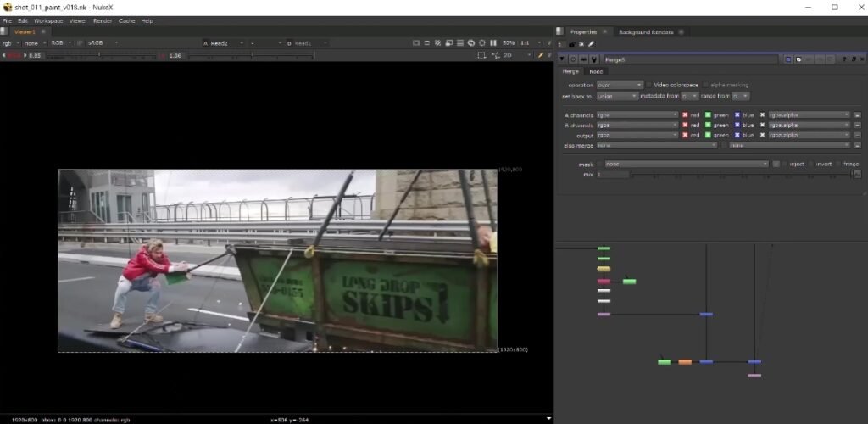Close the Merge5 properties panel

pyautogui.click(x=862, y=59)
